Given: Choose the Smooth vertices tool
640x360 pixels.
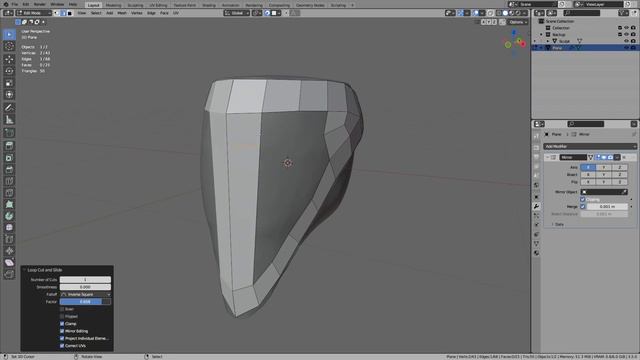Looking at the screenshot, I should [x=9, y=228].
